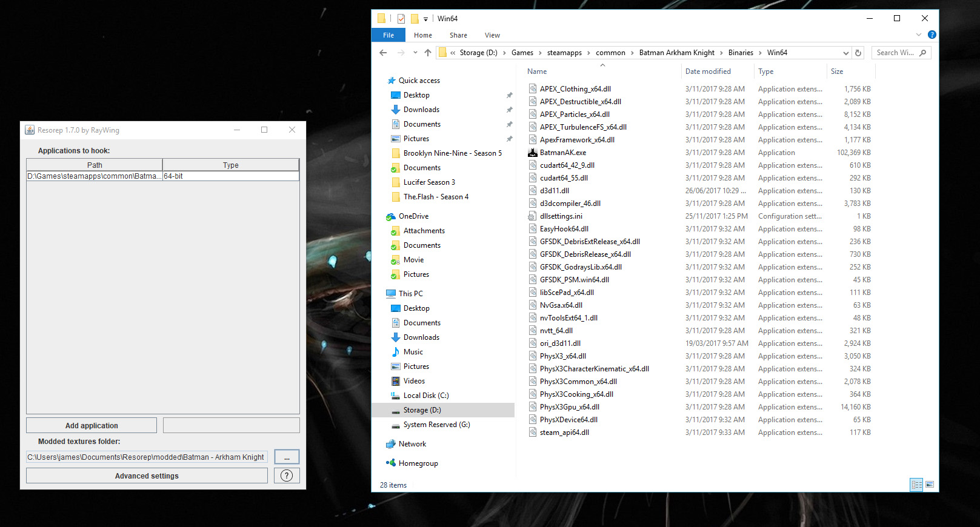Go up one folder level with Up arrow
This screenshot has height=527, width=980.
click(x=428, y=53)
